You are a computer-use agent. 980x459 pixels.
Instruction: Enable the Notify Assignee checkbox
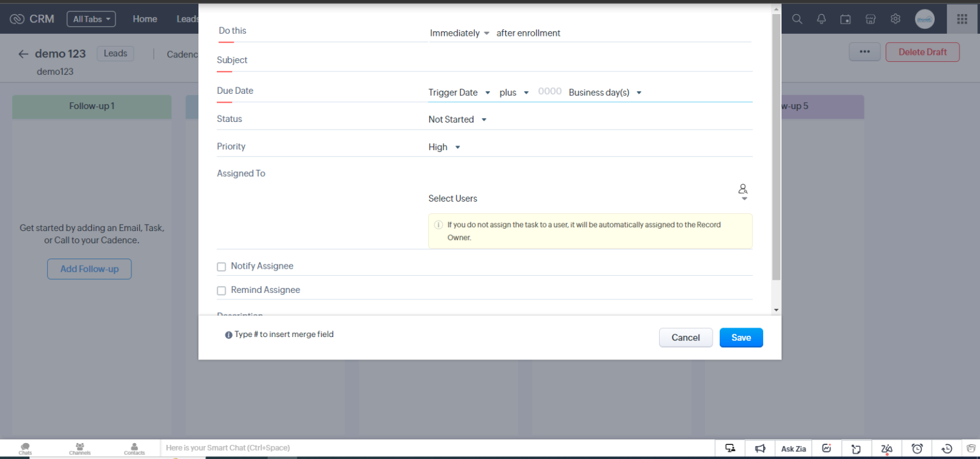[221, 266]
